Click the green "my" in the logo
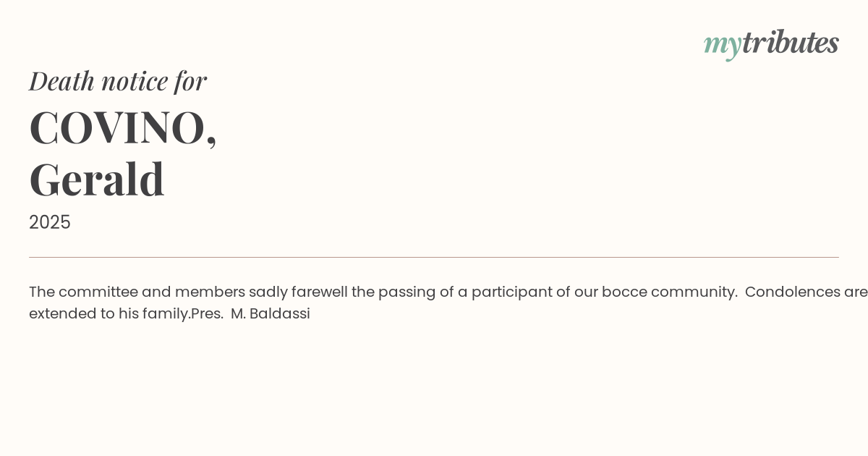Viewport: 868px width, 456px height. pos(722,44)
